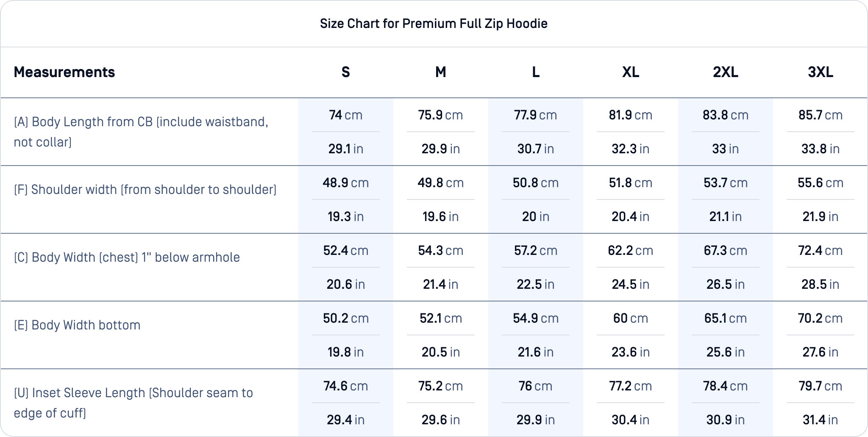The width and height of the screenshot is (868, 437).
Task: Select the Body Width bottom row label
Action: point(77,325)
